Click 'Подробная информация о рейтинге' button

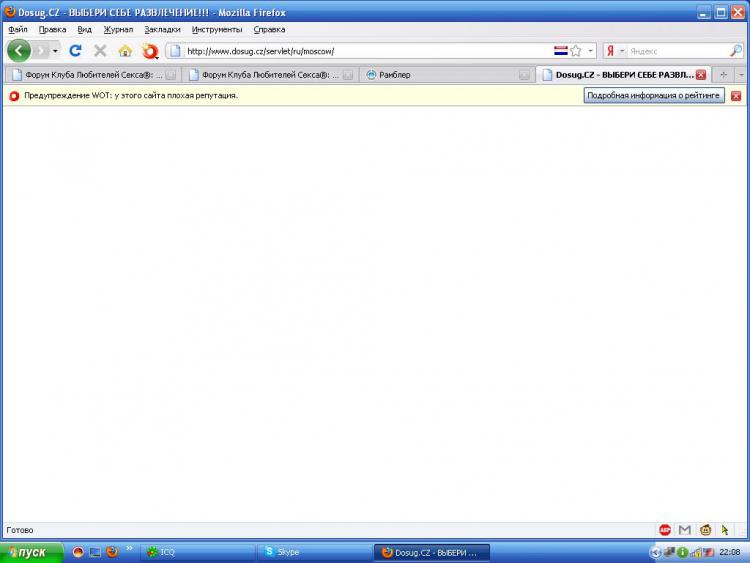[x=654, y=96]
